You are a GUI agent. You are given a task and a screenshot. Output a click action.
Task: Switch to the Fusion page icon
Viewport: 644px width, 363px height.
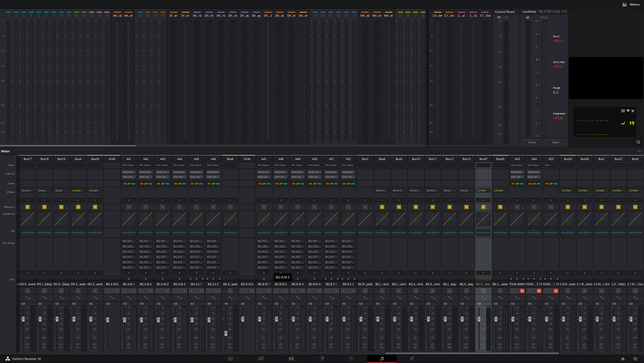(x=322, y=359)
